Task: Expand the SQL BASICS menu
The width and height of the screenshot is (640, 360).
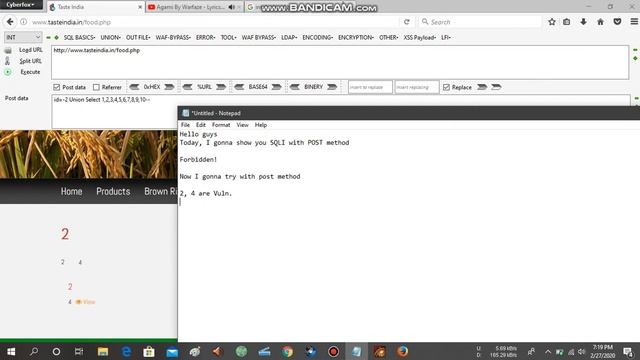Action: click(79, 37)
